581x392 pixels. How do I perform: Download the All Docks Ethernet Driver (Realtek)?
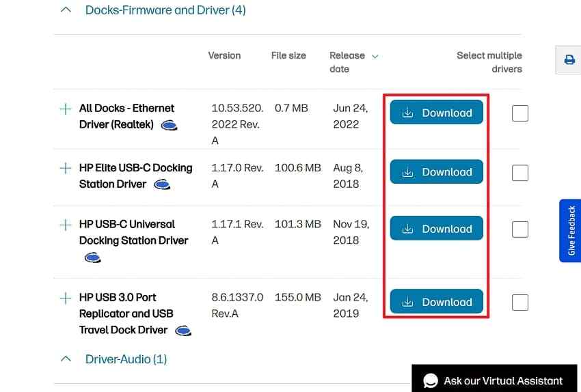click(437, 112)
